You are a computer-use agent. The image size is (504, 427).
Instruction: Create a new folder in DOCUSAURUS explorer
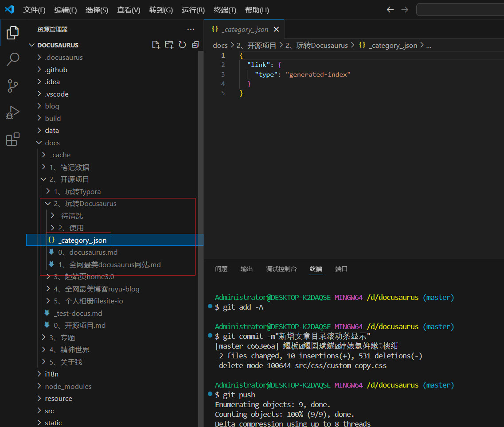click(169, 45)
